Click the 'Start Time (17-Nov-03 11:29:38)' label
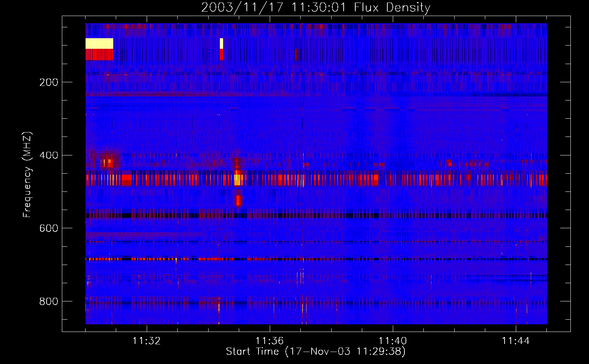Screen dimensions: 589x364 316,352
